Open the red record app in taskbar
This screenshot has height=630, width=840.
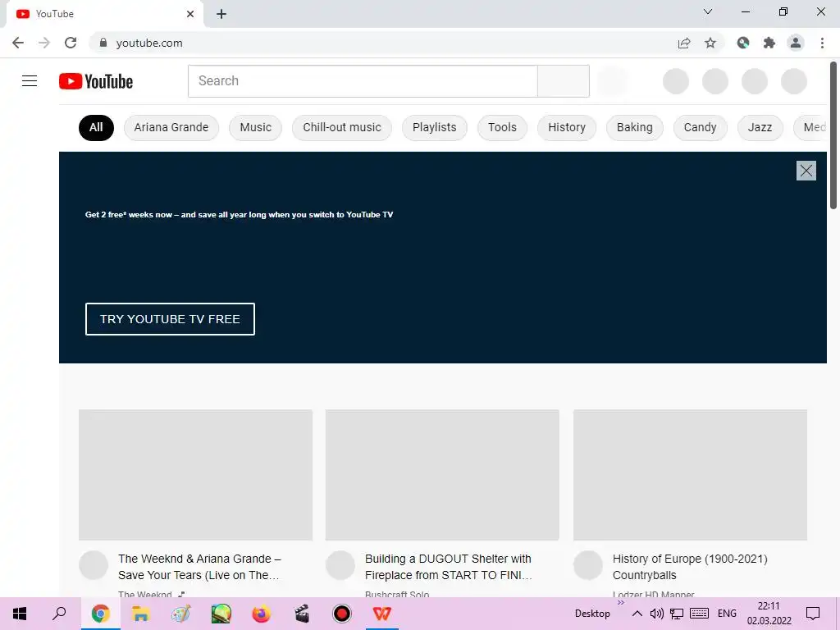342,614
